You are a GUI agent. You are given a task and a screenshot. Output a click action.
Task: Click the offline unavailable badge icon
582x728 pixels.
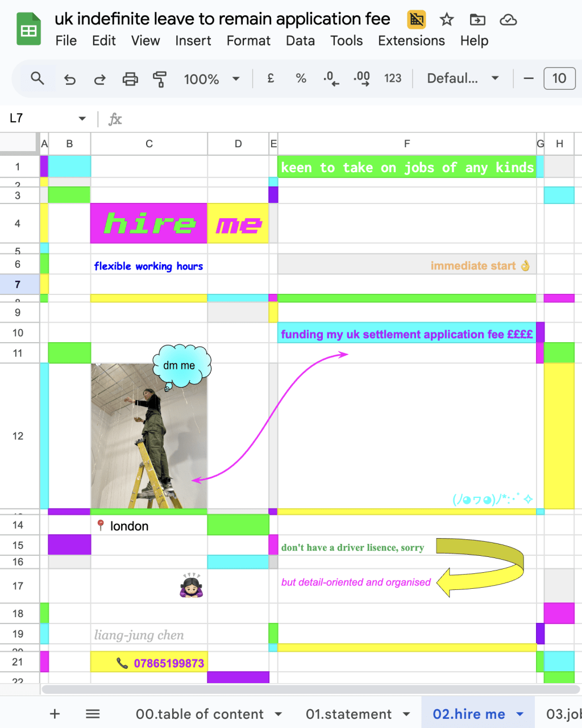pyautogui.click(x=417, y=20)
